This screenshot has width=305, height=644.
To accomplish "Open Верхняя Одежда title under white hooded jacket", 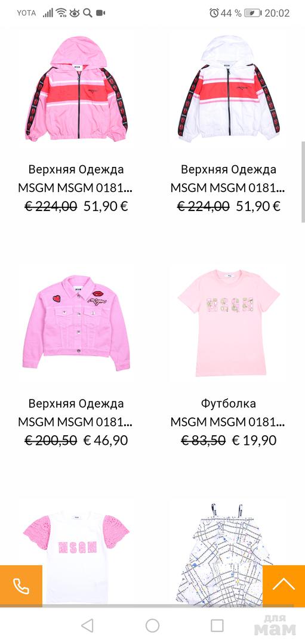I will pos(228,179).
